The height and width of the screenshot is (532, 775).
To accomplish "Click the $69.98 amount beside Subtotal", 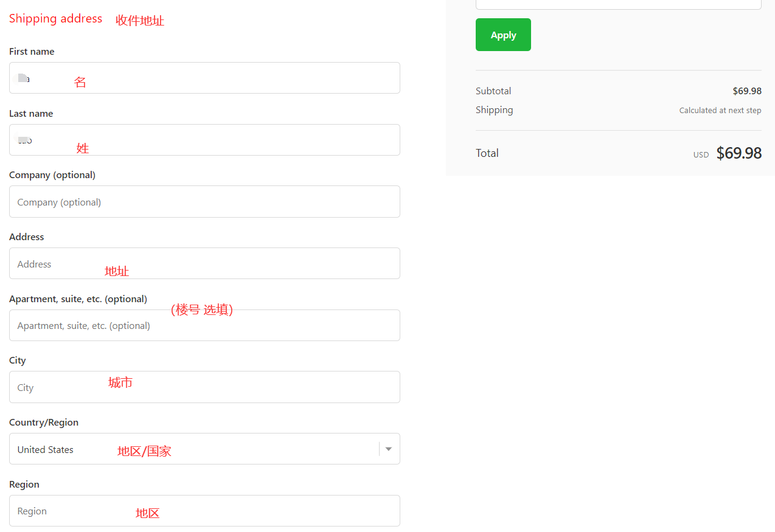I will click(747, 91).
